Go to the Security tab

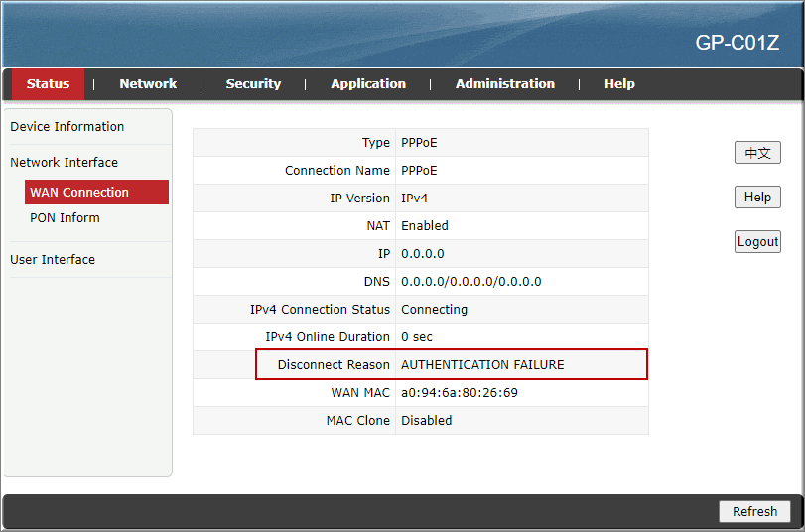(x=253, y=84)
